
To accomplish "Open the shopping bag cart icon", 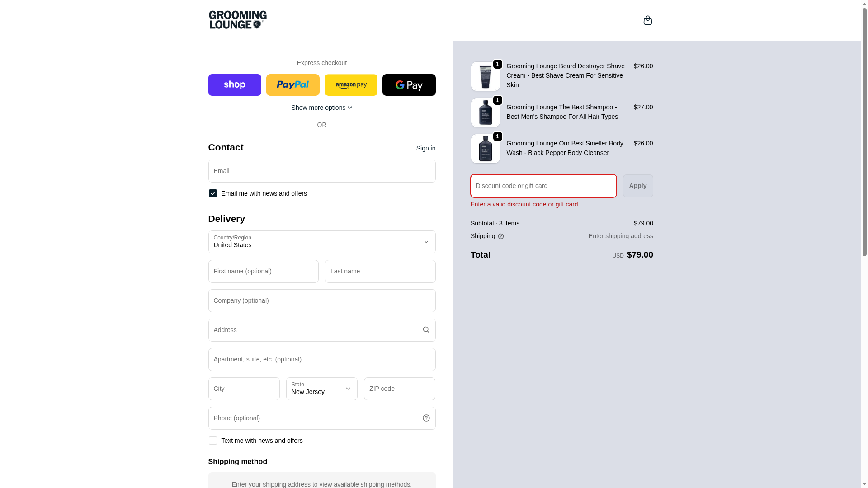I will tap(647, 20).
